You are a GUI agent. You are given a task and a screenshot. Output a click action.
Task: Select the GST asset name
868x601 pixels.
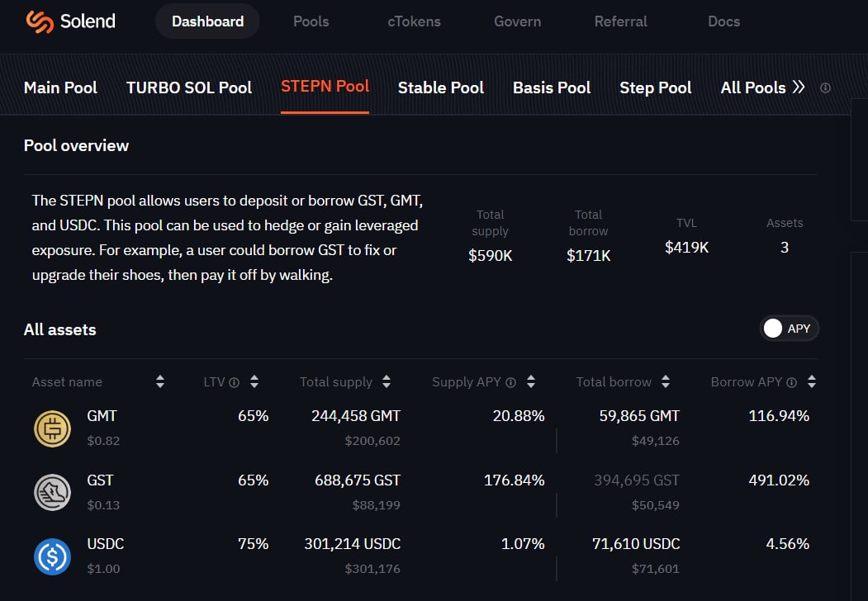coord(100,480)
